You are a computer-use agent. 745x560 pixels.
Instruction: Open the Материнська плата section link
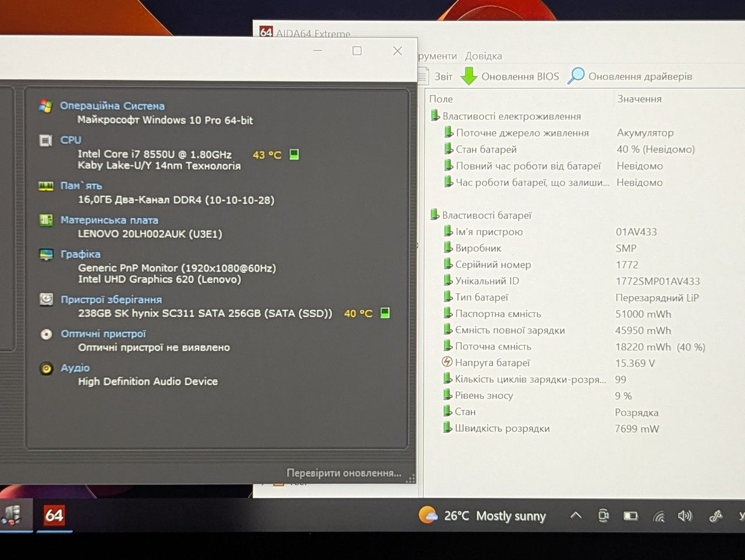pyautogui.click(x=109, y=220)
